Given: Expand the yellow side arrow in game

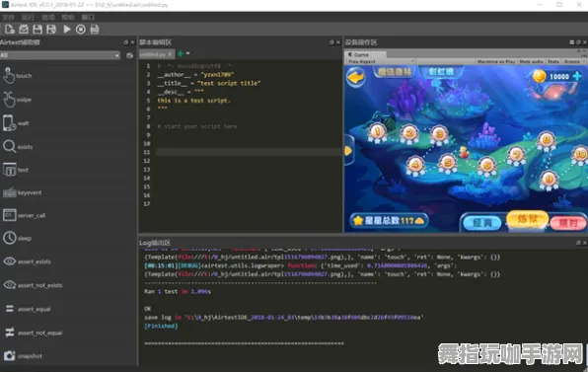Looking at the screenshot, I should (x=348, y=151).
